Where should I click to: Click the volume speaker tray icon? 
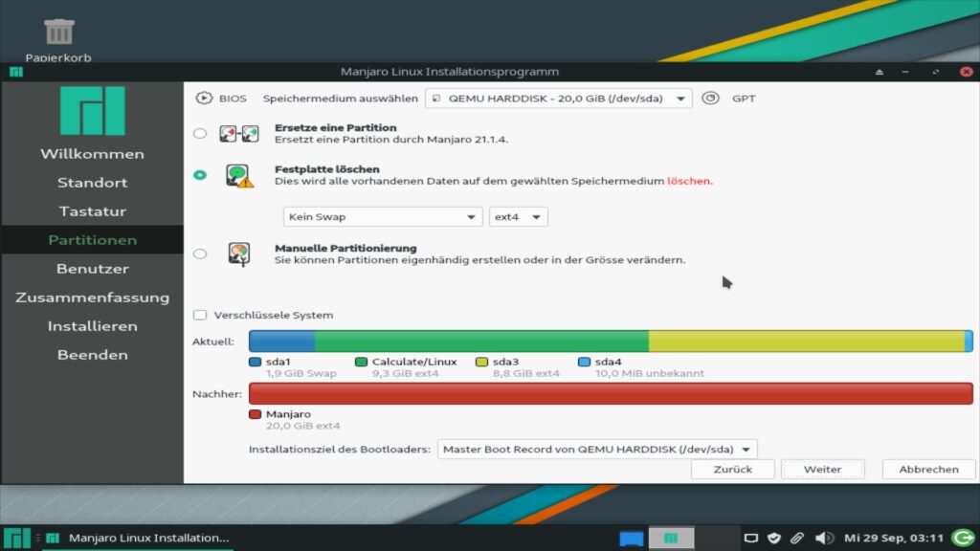824,538
